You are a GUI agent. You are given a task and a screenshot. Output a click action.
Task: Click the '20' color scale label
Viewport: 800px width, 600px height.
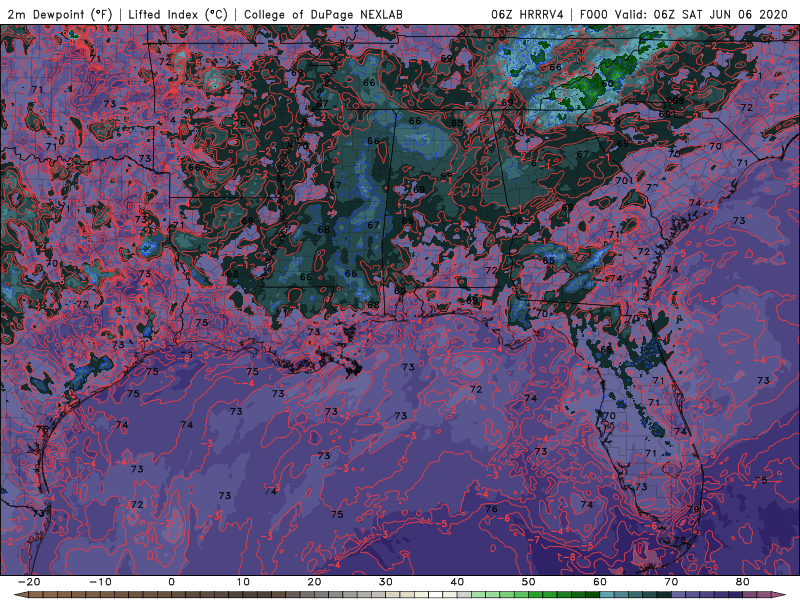tap(314, 582)
